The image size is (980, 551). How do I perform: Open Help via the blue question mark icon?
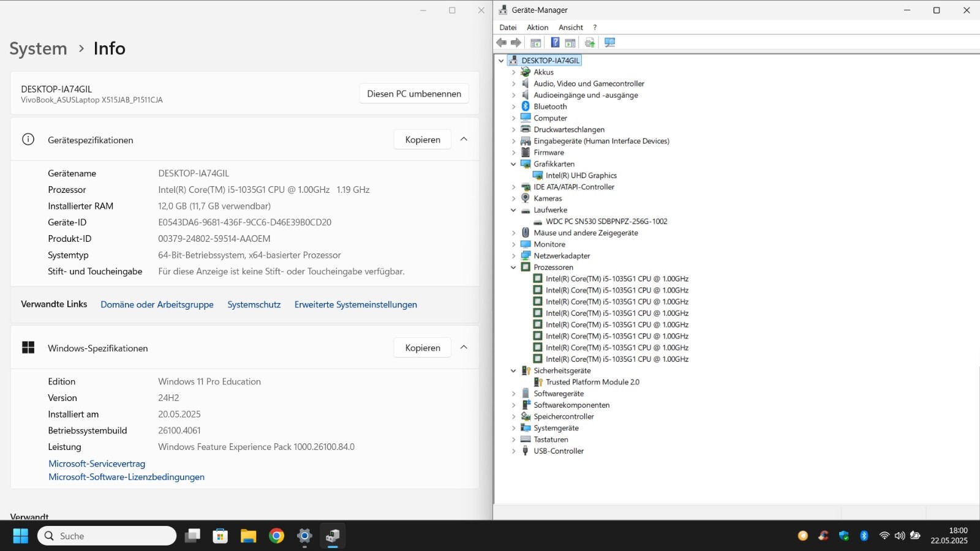click(x=555, y=42)
